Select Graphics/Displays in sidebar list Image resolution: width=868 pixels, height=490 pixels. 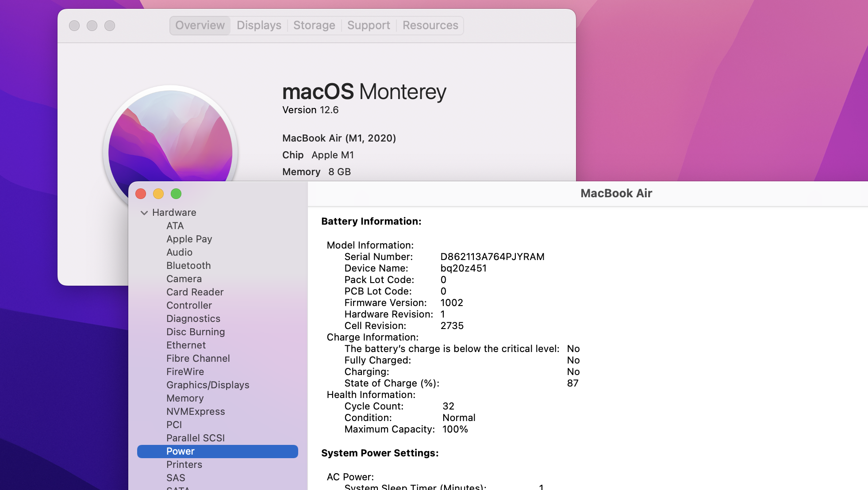(x=207, y=385)
